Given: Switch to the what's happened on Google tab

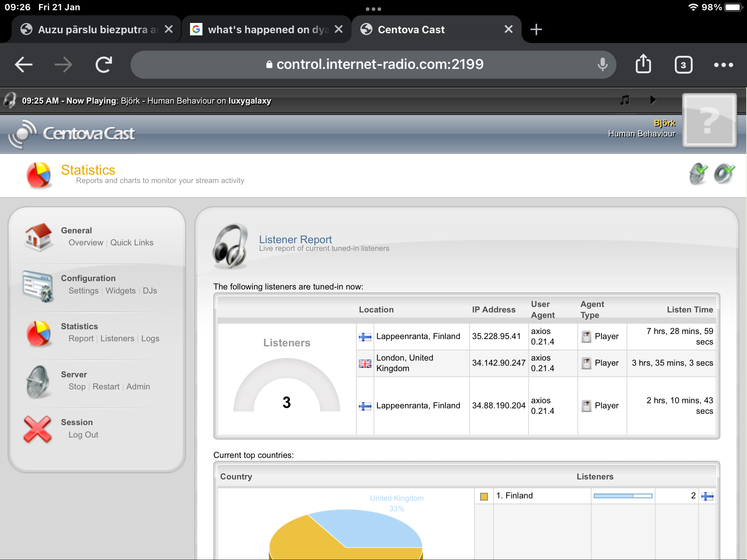Looking at the screenshot, I should [x=263, y=30].
